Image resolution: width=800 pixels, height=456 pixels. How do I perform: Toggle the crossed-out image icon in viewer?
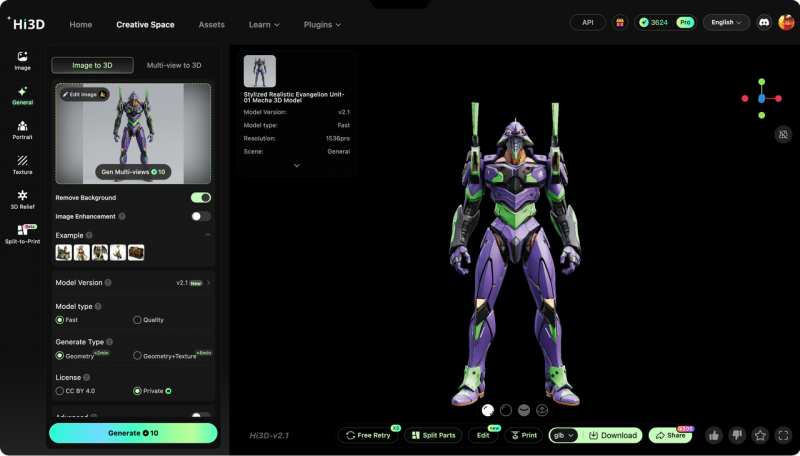point(783,135)
